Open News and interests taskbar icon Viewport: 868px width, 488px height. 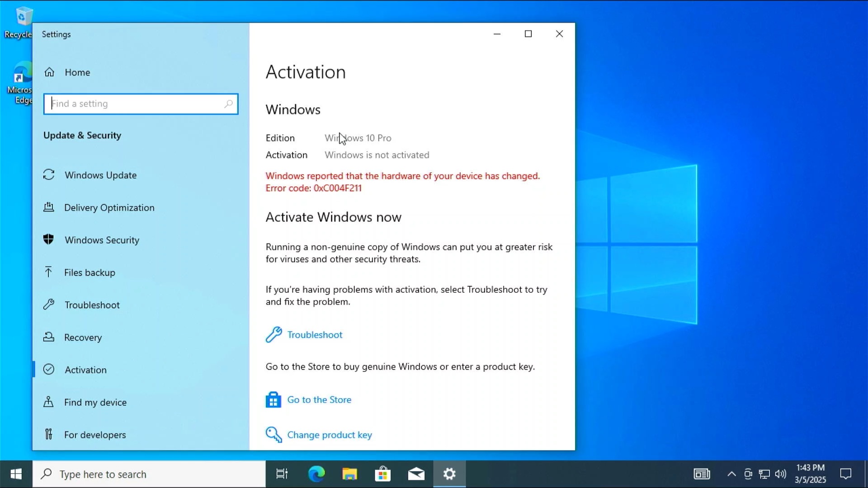[x=702, y=474]
